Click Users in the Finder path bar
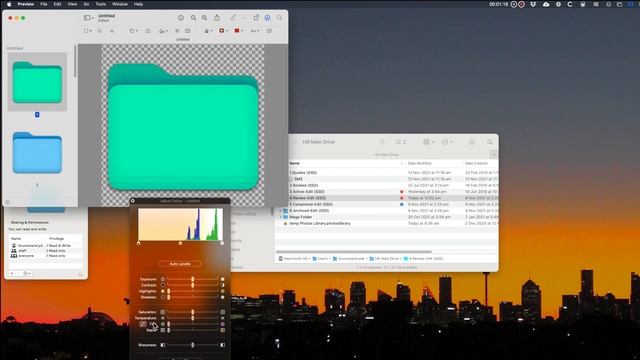Image resolution: width=640 pixels, height=360 pixels. point(320,259)
